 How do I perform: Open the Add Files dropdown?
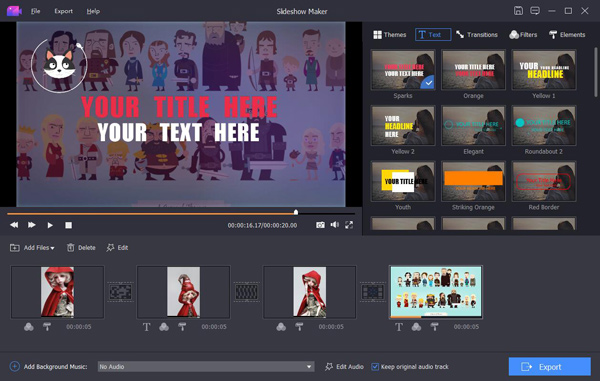point(32,248)
